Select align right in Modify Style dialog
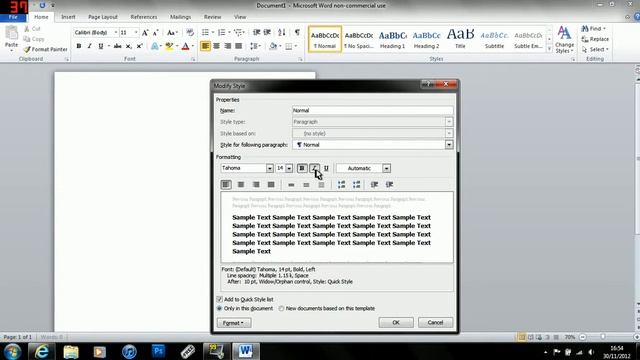640x360 pixels. click(x=256, y=184)
